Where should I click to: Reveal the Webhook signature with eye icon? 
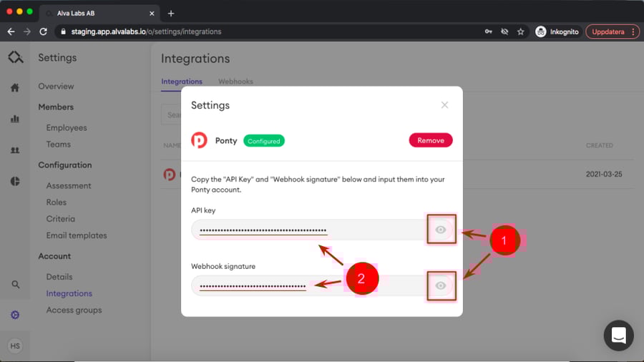click(441, 285)
